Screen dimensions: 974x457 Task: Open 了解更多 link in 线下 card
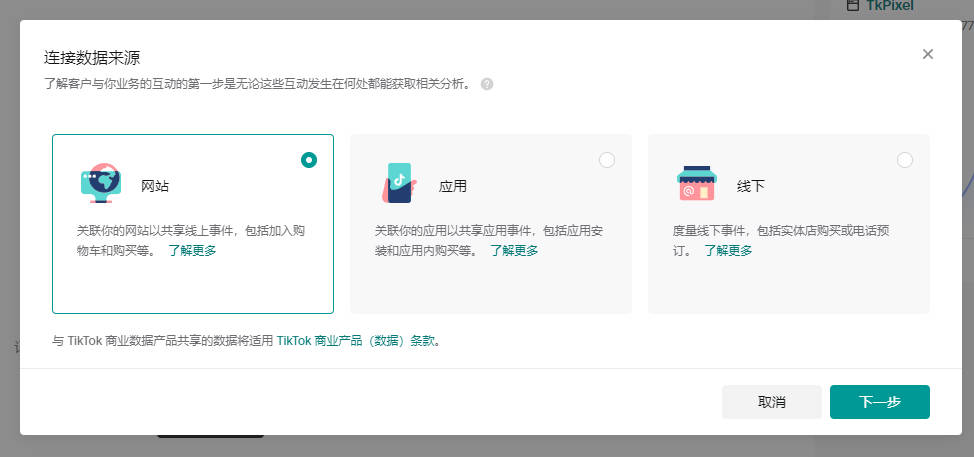point(728,250)
